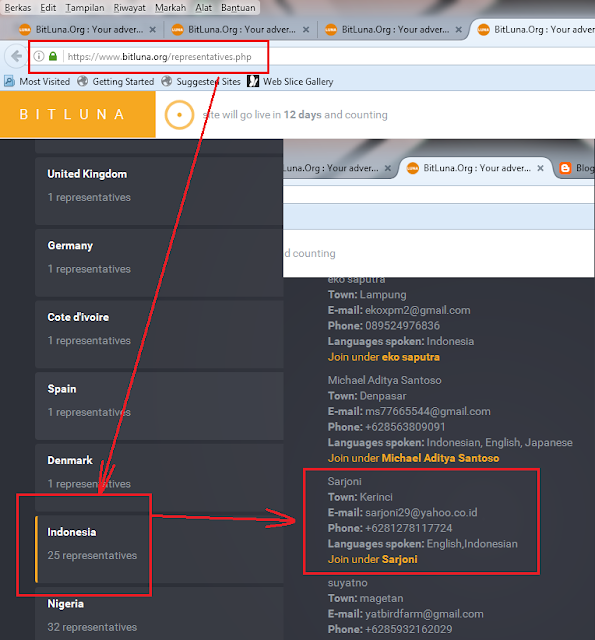Click Languages spoken Indonesian, English, Japanese line

click(x=450, y=443)
